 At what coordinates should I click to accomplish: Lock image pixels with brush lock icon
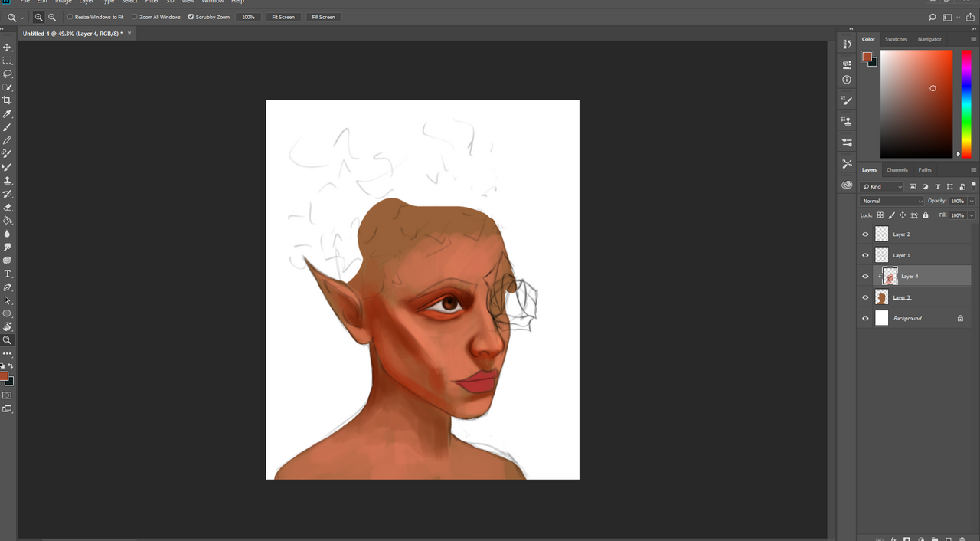tap(891, 215)
